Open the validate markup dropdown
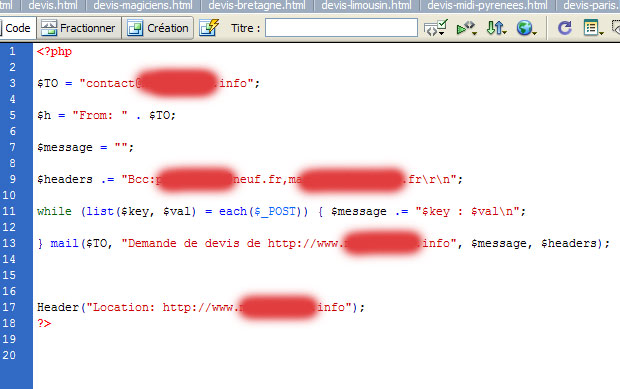620x389 pixels. tap(435, 28)
